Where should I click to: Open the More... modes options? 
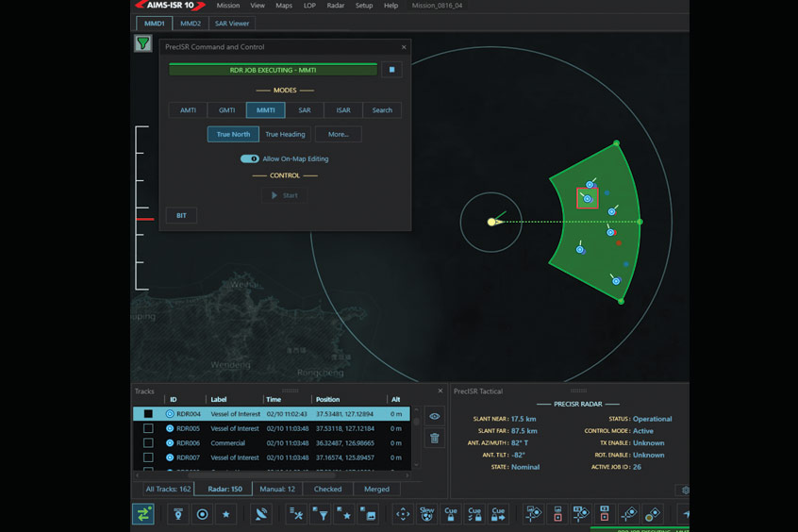coord(338,134)
